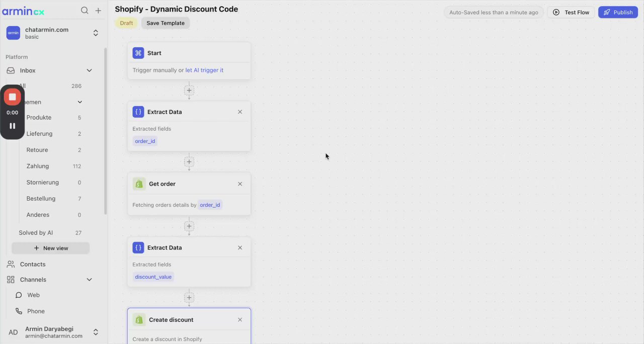The image size is (644, 344).
Task: Click the Test Flow button
Action: click(571, 12)
